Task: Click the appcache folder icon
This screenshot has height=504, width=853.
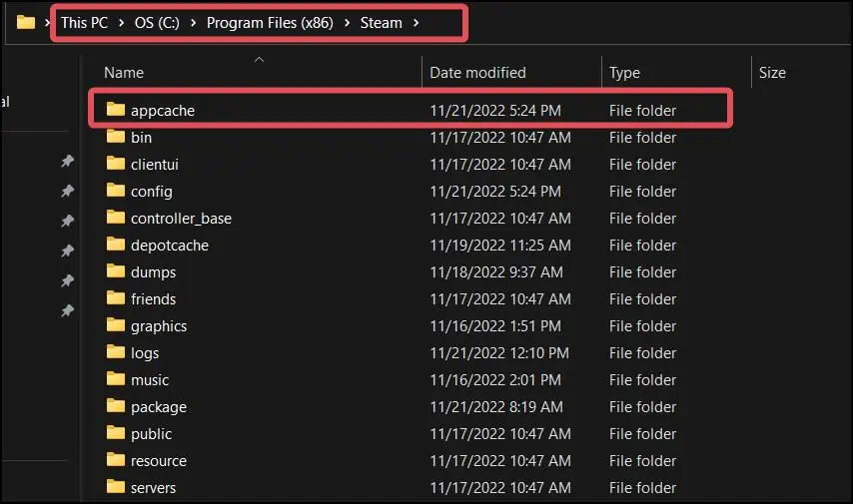Action: pyautogui.click(x=116, y=110)
